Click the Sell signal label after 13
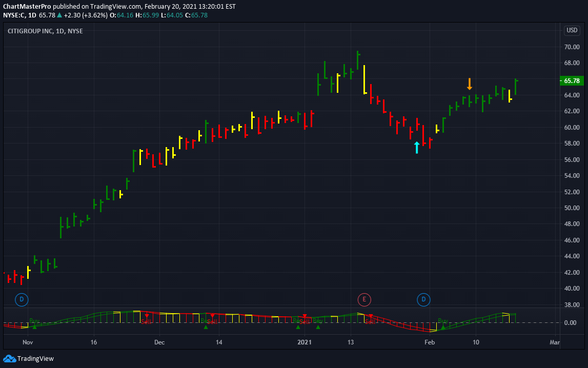Screen dimensions: 588x368 pyautogui.click(x=370, y=321)
